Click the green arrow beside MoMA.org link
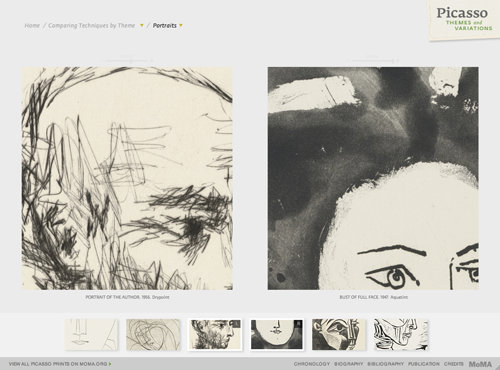The height and width of the screenshot is (370, 500). [x=110, y=364]
